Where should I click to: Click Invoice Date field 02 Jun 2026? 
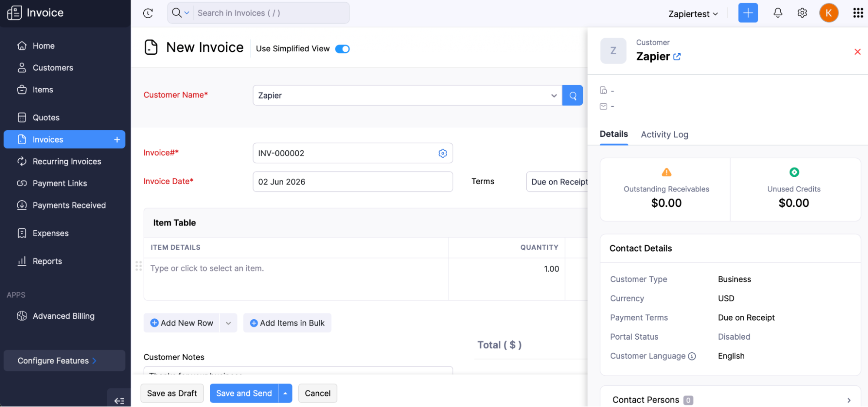coord(353,182)
